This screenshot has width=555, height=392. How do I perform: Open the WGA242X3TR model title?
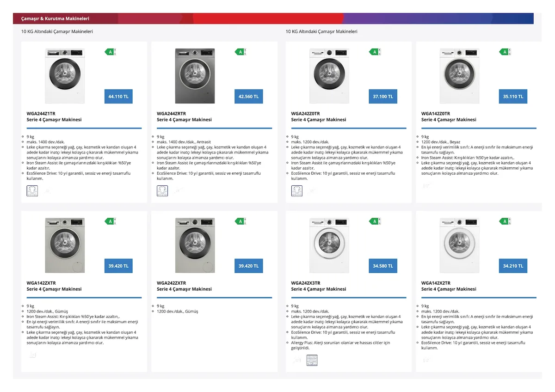[x=306, y=283]
